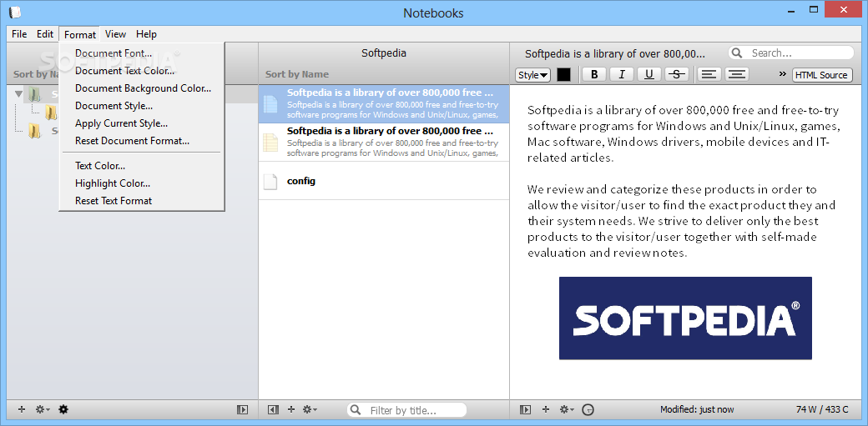Open the Help menu
The image size is (868, 426).
[x=146, y=34]
